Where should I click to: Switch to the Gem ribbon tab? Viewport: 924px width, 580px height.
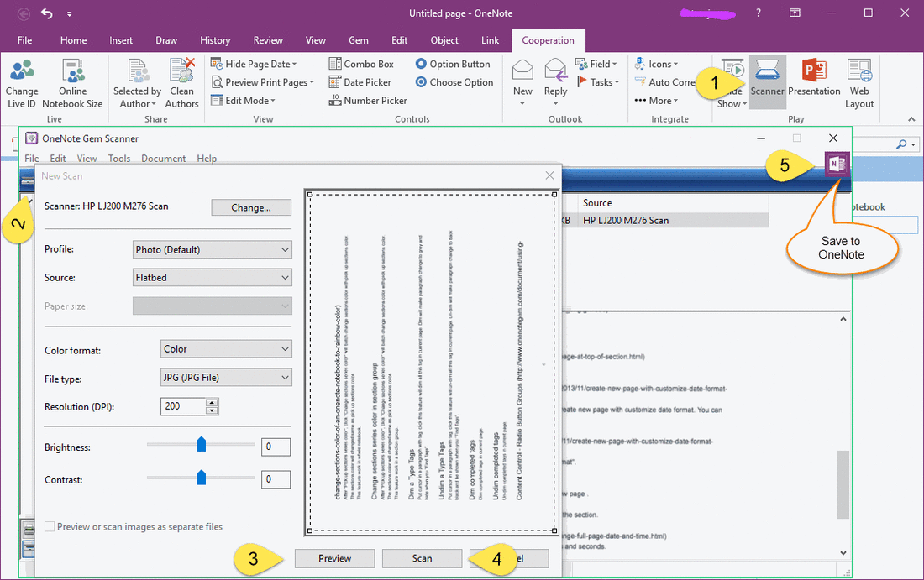[x=359, y=40]
